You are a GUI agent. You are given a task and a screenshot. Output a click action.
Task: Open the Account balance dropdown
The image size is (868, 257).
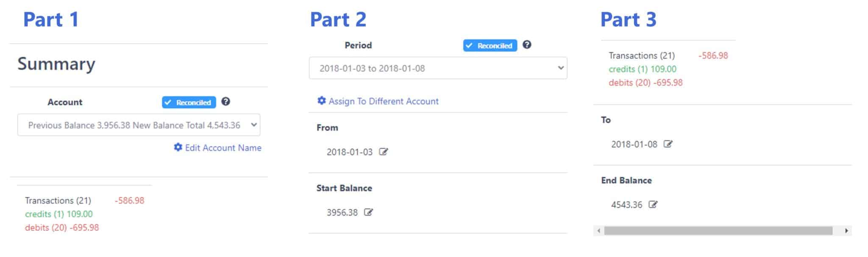[x=139, y=125]
